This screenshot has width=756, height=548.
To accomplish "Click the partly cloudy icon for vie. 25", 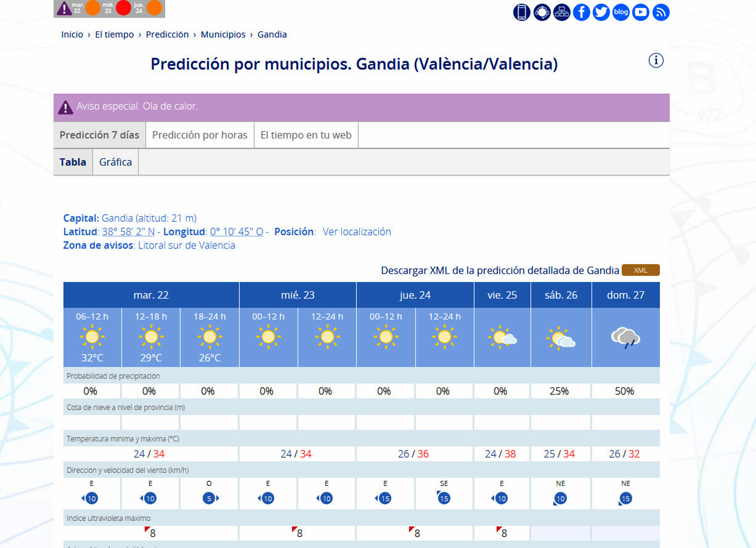I will 502,338.
